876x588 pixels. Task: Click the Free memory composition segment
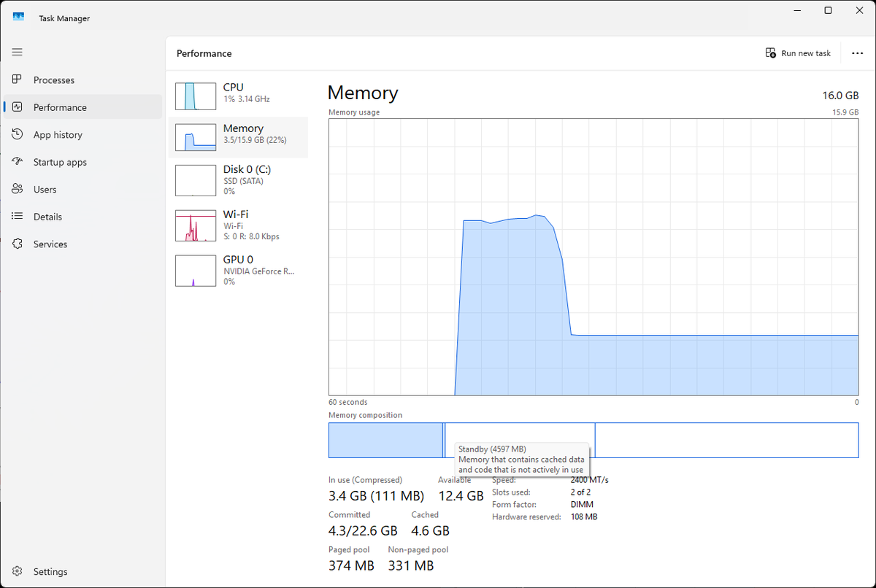(x=726, y=440)
